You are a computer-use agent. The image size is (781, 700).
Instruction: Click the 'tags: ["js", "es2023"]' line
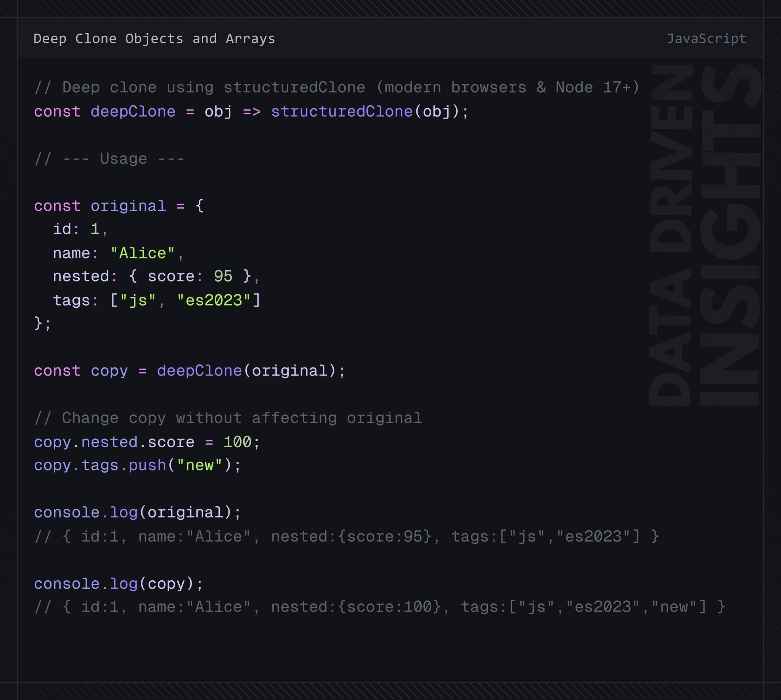157,300
